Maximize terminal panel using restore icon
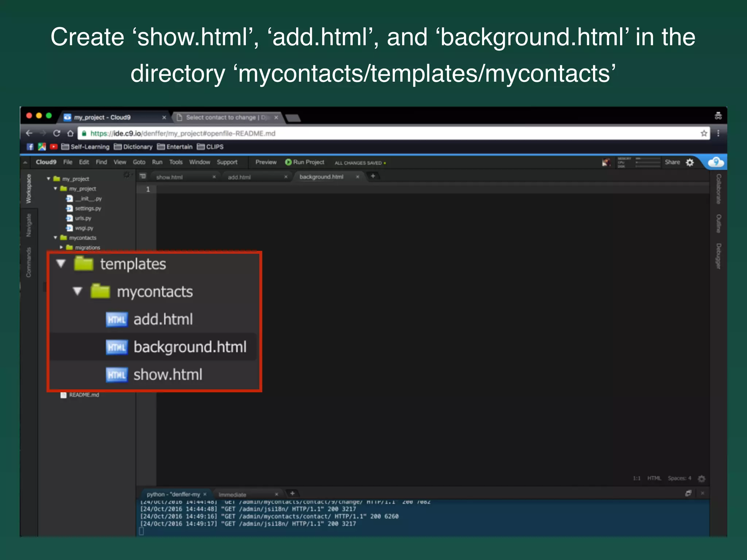 pos(688,493)
